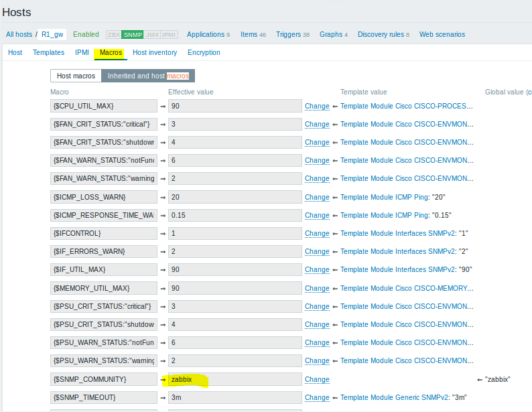Click the {$CPU_UTIL_MAX} macro name field
The width and height of the screenshot is (532, 412).
point(104,106)
